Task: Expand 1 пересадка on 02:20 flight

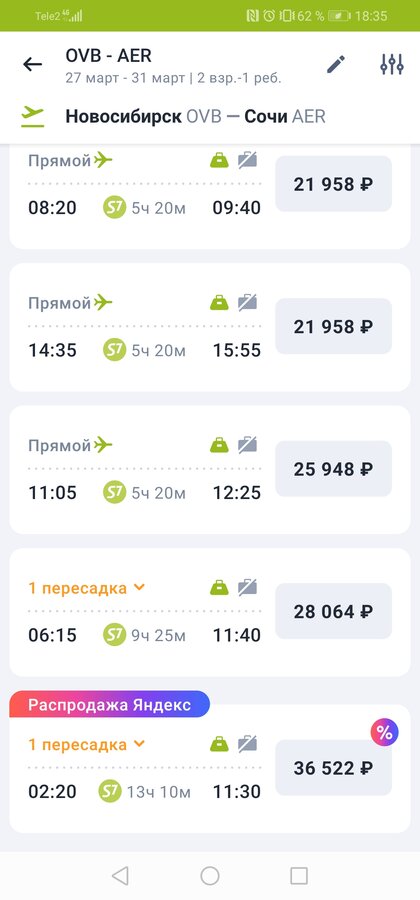Action: (x=87, y=745)
